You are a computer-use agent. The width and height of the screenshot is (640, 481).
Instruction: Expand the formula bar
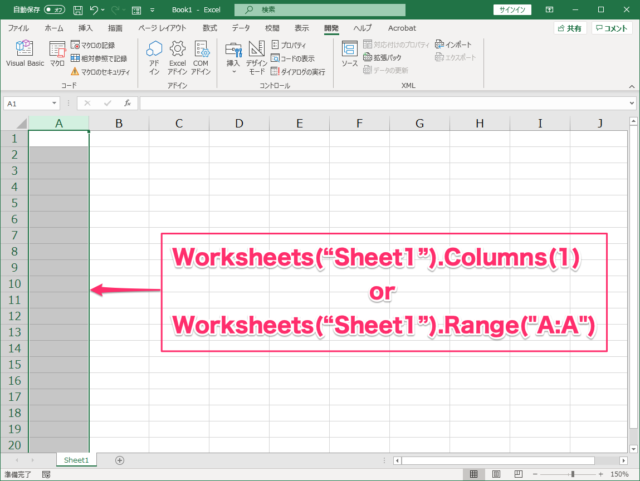pos(632,103)
